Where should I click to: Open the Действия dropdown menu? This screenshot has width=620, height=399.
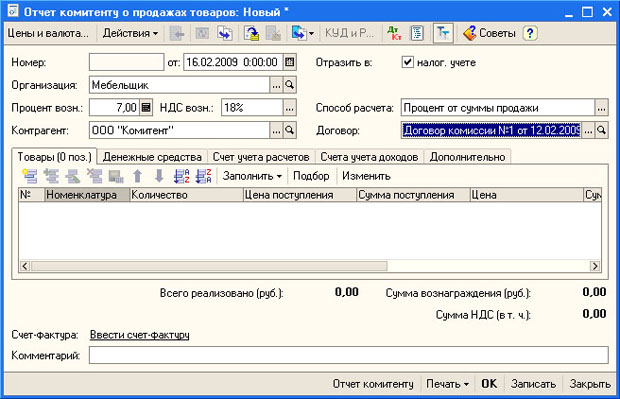click(130, 33)
